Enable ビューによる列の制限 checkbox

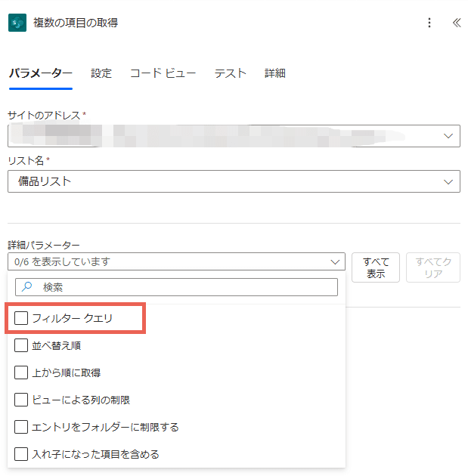click(x=21, y=400)
